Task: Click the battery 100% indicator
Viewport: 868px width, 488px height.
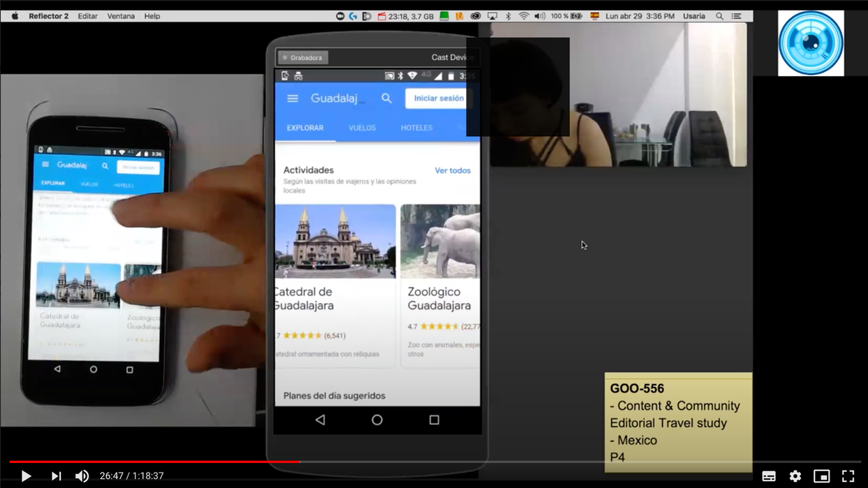Action: 566,16
